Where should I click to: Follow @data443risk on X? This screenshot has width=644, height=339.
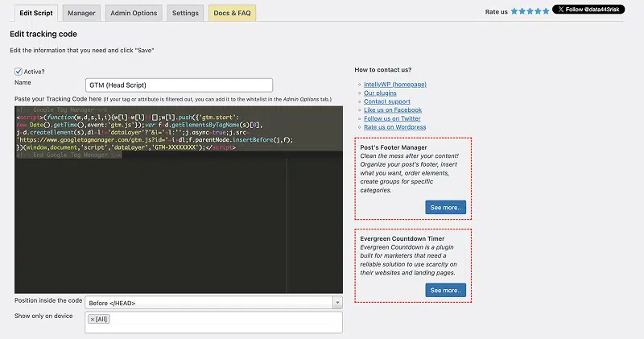[588, 10]
